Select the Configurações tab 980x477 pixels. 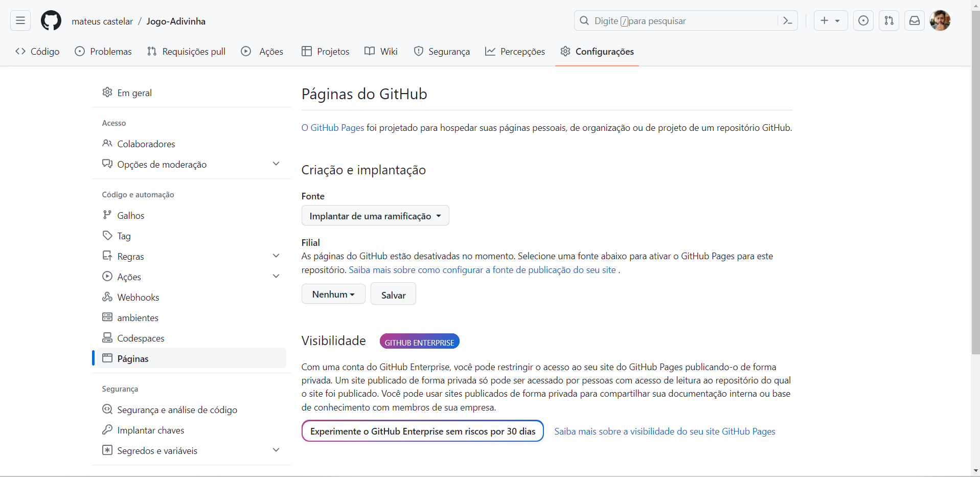pos(597,51)
